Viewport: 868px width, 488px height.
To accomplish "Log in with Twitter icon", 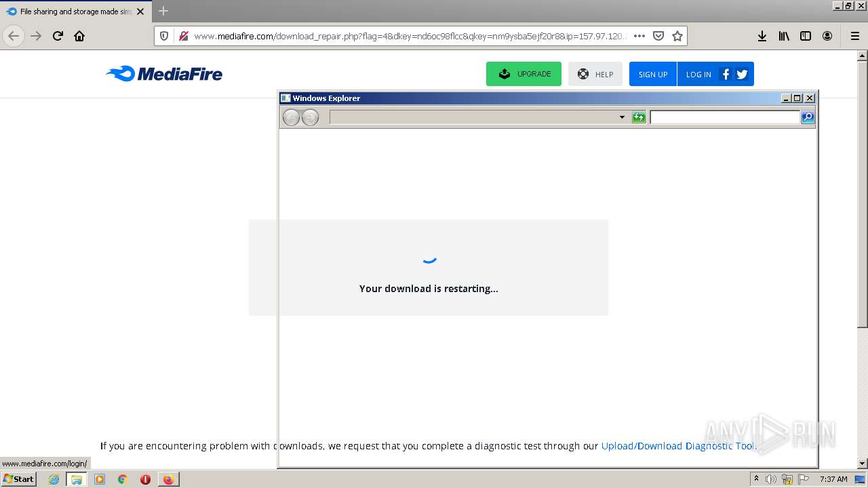I will coord(742,74).
